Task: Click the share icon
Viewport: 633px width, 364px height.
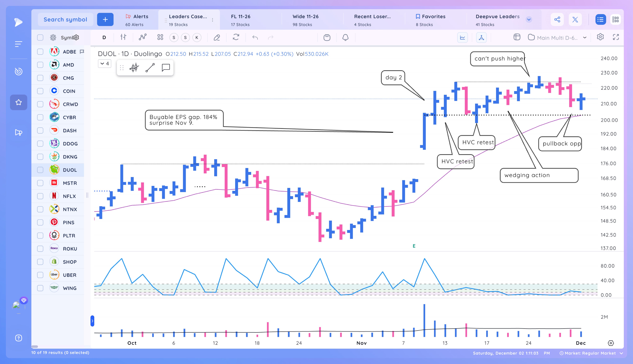Action: click(x=557, y=20)
